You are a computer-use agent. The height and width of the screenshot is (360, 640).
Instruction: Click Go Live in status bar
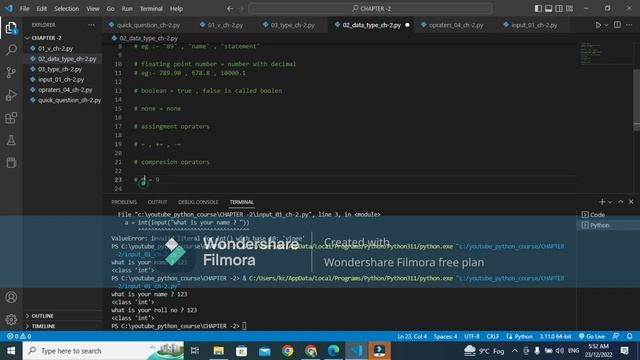coord(591,336)
